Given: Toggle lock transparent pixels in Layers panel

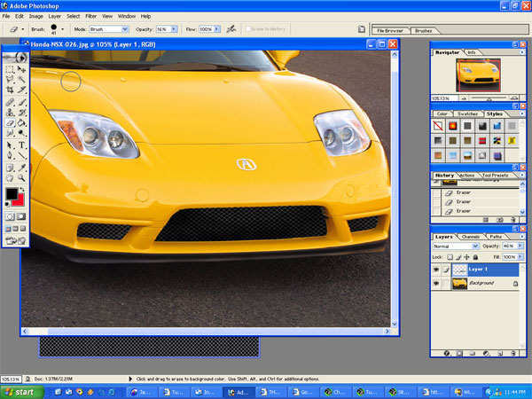Looking at the screenshot, I should click(x=450, y=257).
